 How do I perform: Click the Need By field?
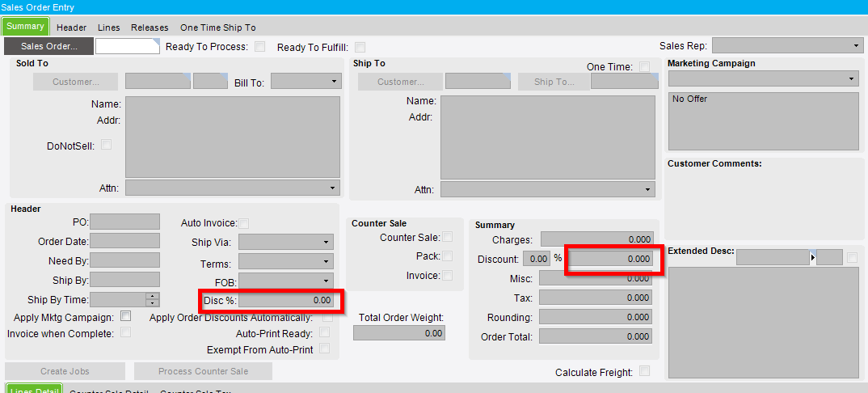pos(124,260)
